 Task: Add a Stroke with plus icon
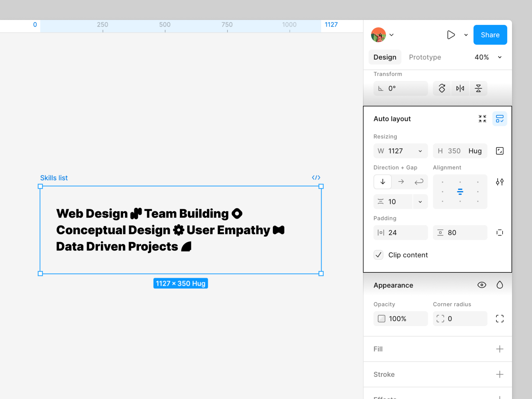(500, 375)
